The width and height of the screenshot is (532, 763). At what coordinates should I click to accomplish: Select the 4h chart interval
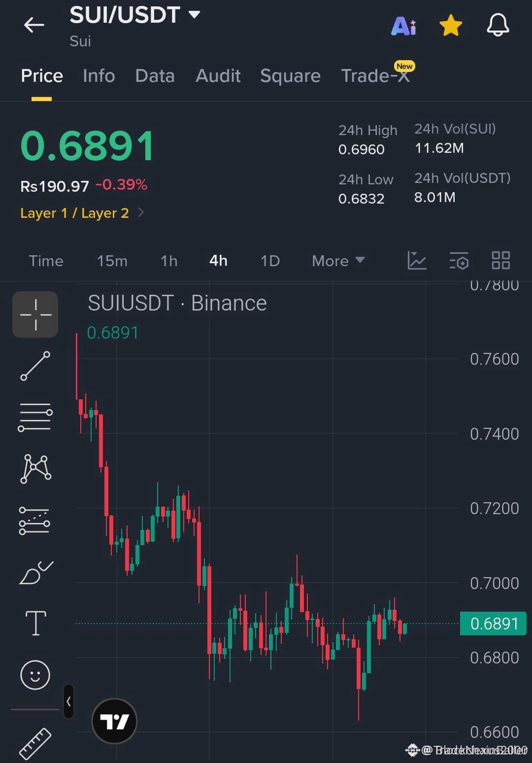tap(218, 260)
